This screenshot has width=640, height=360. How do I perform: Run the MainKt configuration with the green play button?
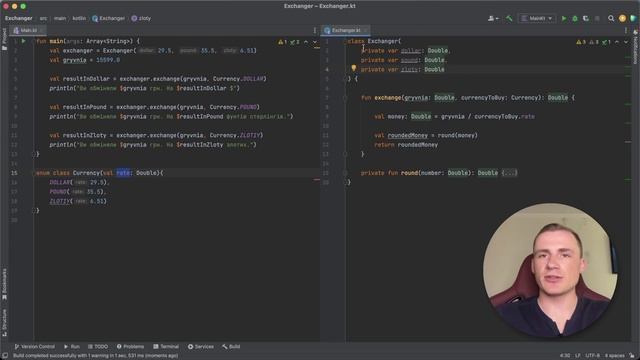pyautogui.click(x=564, y=18)
